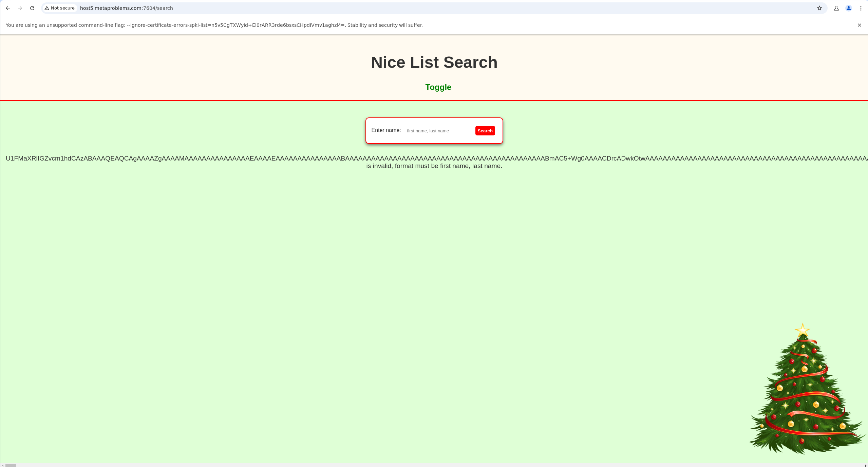Screen dimensions: 868x467
Task: Dismiss the unsupported flag warning bar
Action: [x=860, y=25]
